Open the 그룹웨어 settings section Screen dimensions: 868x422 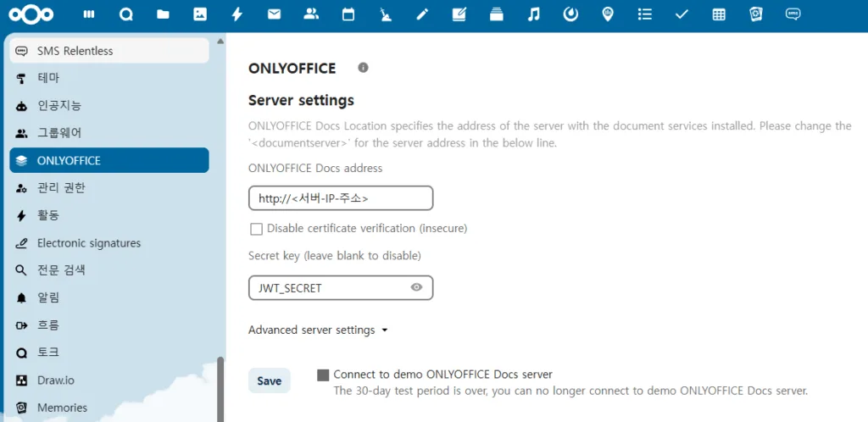(109, 133)
